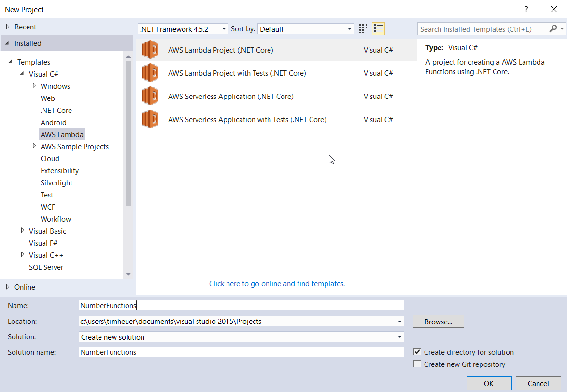Select 'AWS Serverless Application (.NET Core)' template
This screenshot has width=567, height=392.
276,96
